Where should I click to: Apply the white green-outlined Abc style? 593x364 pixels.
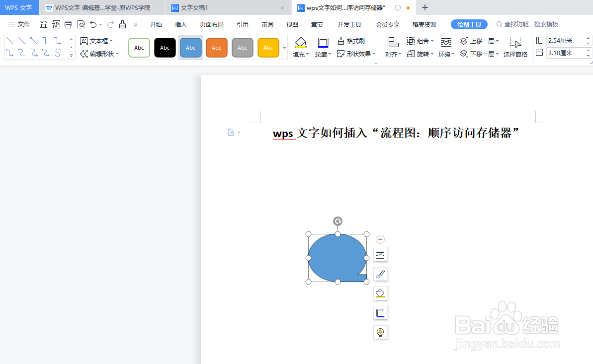pos(139,48)
